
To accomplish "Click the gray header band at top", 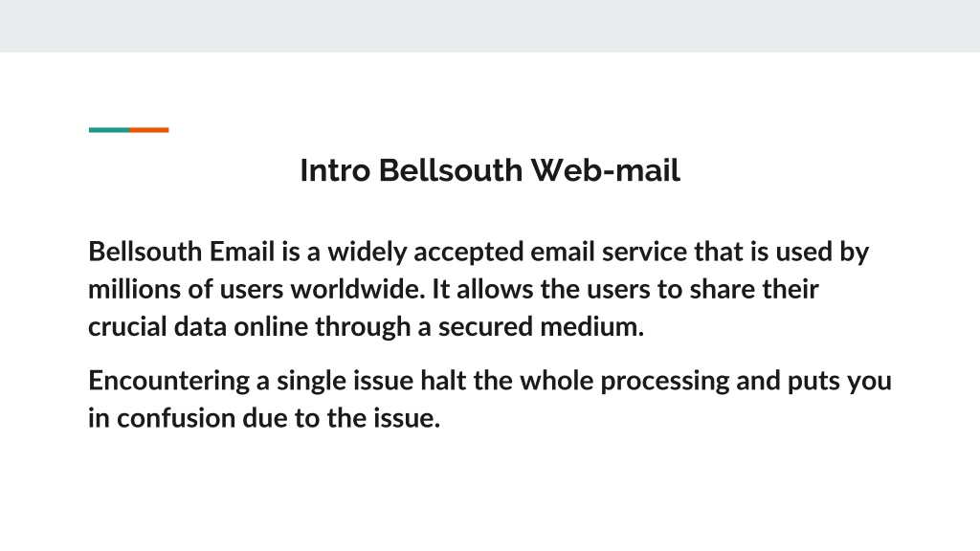I will [x=490, y=26].
